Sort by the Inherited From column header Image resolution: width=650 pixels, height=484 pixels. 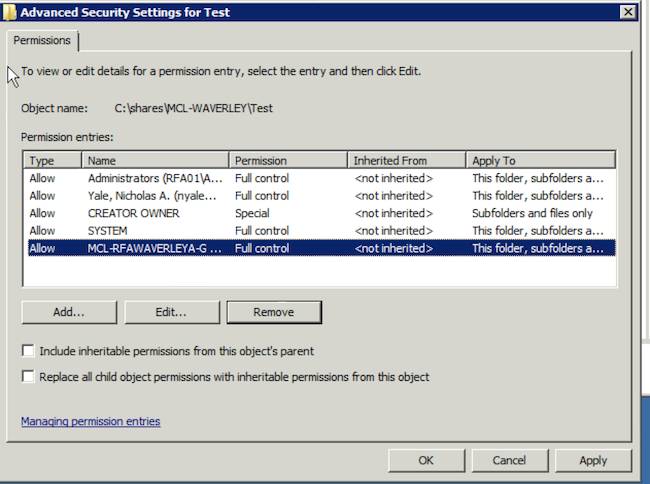pos(407,160)
